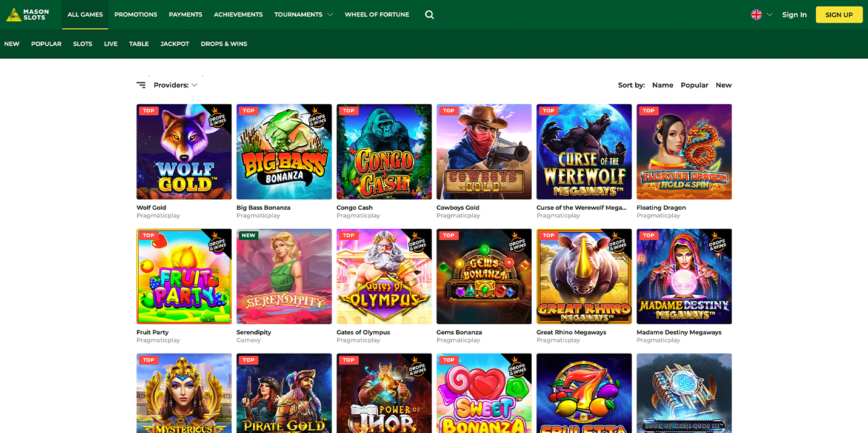Show the TABLE games category
This screenshot has width=868, height=433.
(x=139, y=44)
